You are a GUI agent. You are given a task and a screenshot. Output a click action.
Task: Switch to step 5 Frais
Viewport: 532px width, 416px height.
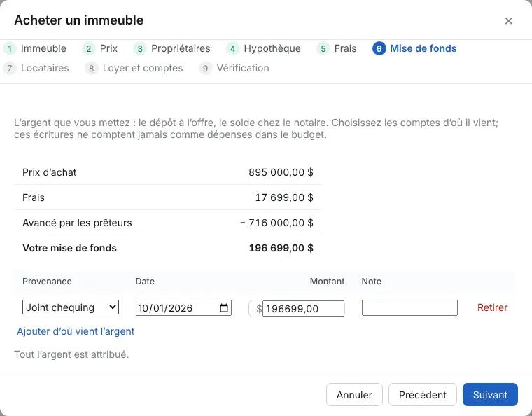(337, 48)
